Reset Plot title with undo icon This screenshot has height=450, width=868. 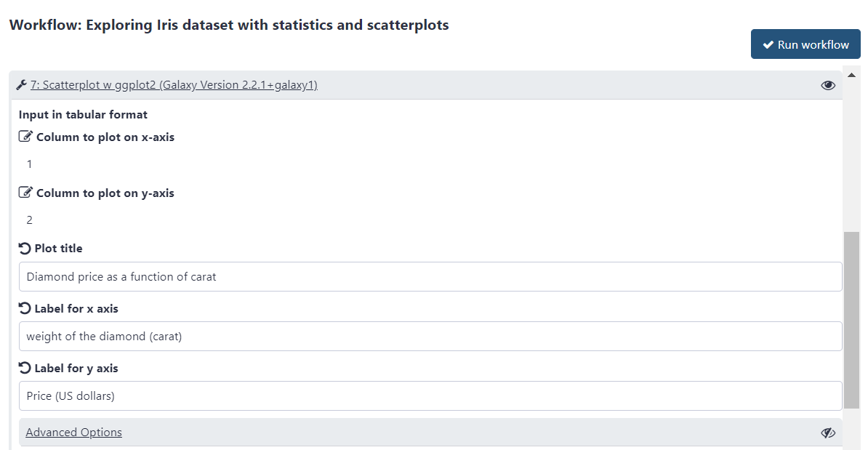(x=25, y=248)
